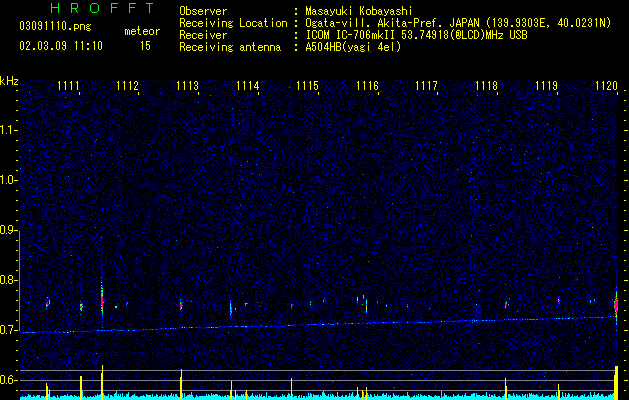
Task: Click the 1115 time marker
Action: (x=307, y=86)
